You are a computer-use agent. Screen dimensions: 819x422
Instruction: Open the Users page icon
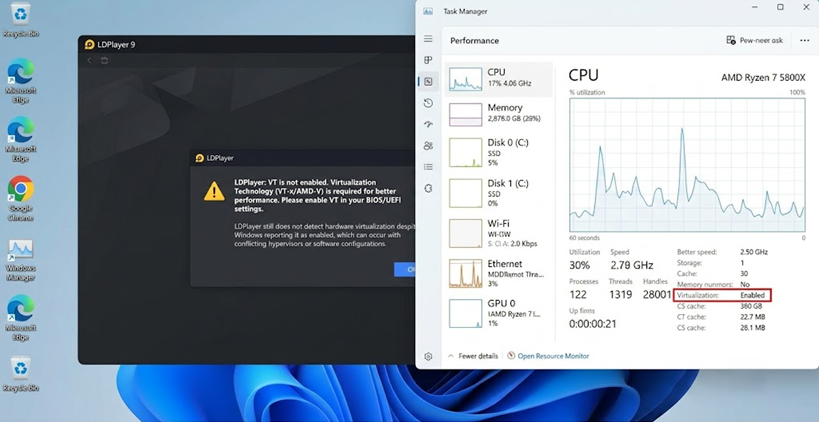428,146
